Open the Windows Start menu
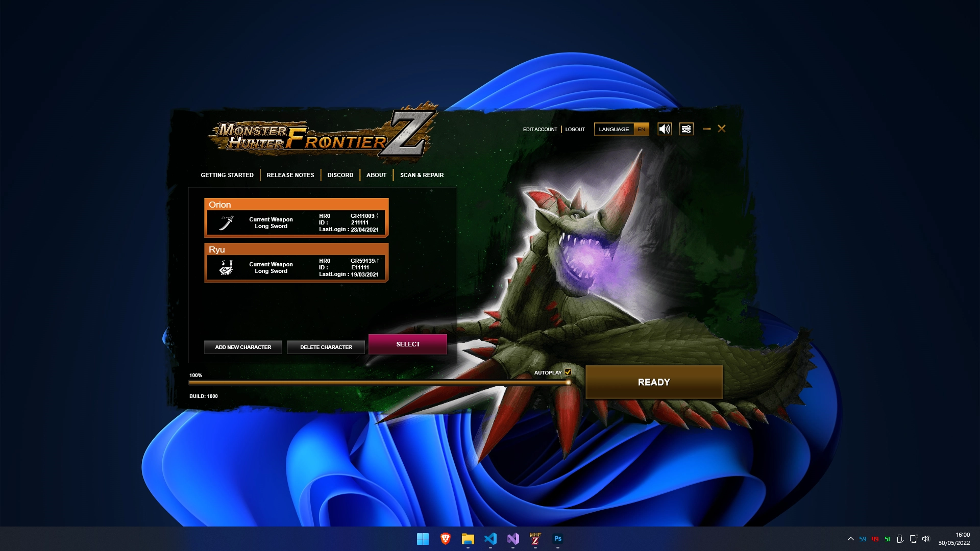Screen dimensions: 980x551 pos(423,538)
